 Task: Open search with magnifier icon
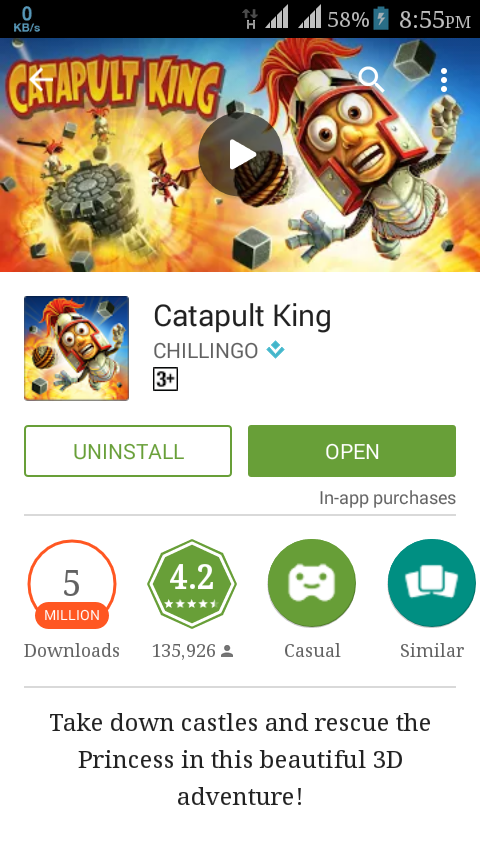click(371, 80)
